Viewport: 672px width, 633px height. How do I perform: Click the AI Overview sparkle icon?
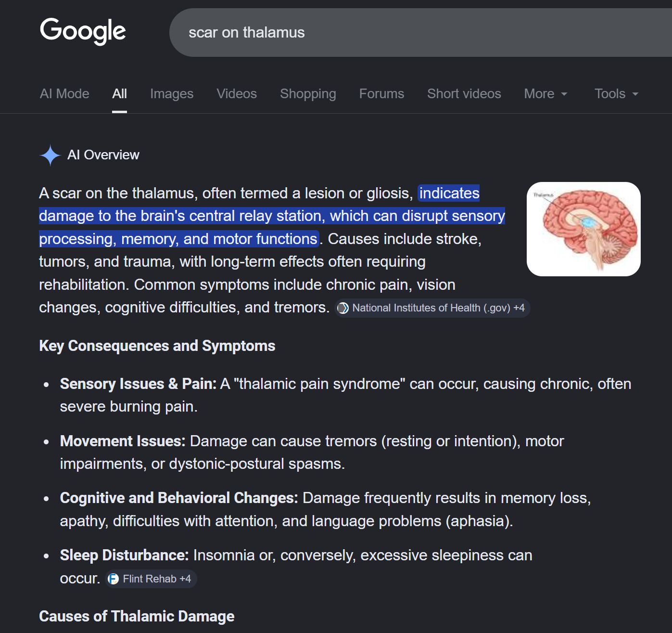pyautogui.click(x=50, y=155)
